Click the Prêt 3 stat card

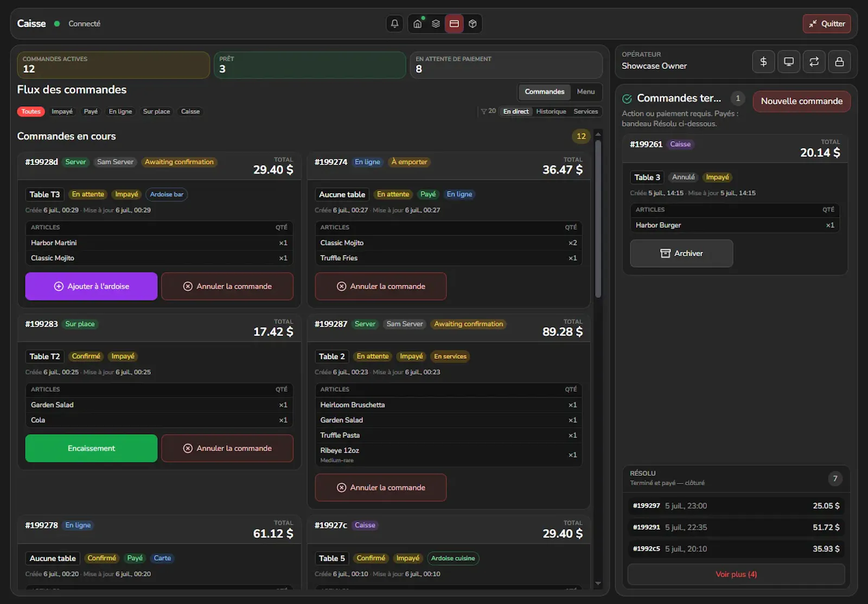point(310,65)
